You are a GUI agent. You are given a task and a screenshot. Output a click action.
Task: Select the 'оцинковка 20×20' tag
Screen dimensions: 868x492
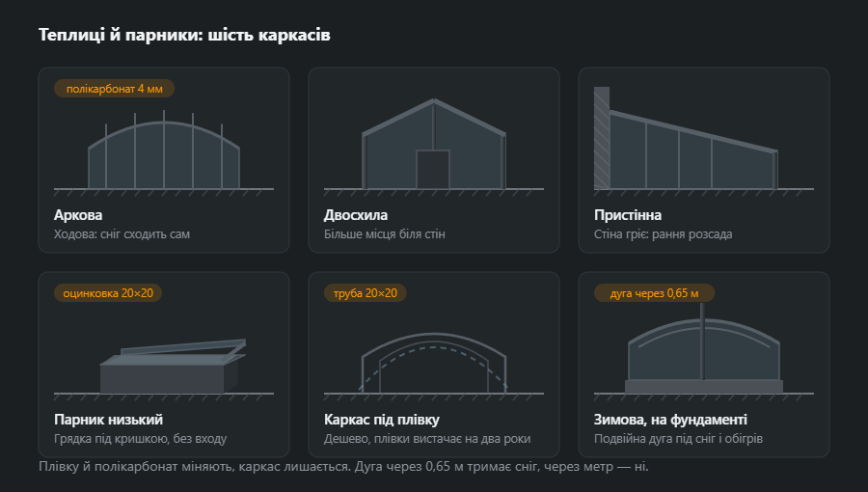pos(108,292)
